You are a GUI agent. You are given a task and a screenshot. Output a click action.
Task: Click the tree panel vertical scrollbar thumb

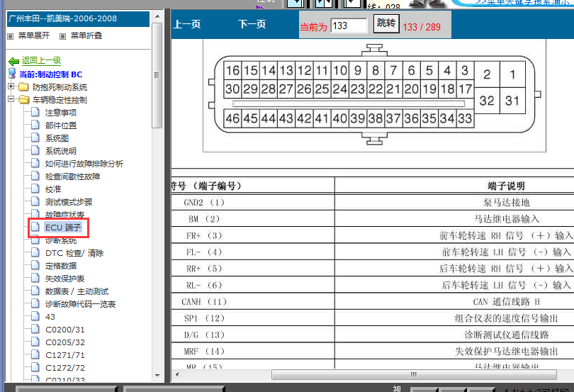point(157,75)
